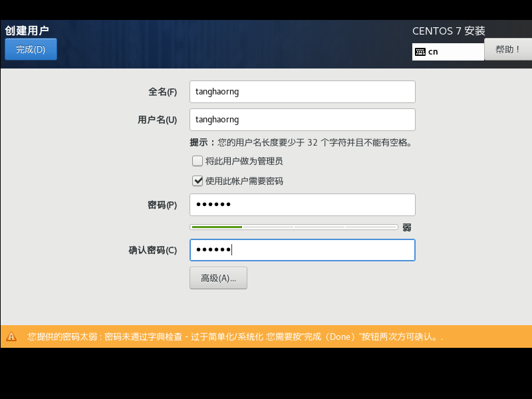
Task: Click the 确认密码(C) field
Action: click(x=302, y=250)
